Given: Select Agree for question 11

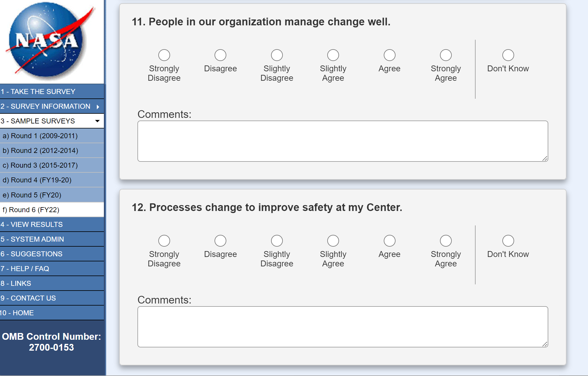Looking at the screenshot, I should (x=389, y=55).
